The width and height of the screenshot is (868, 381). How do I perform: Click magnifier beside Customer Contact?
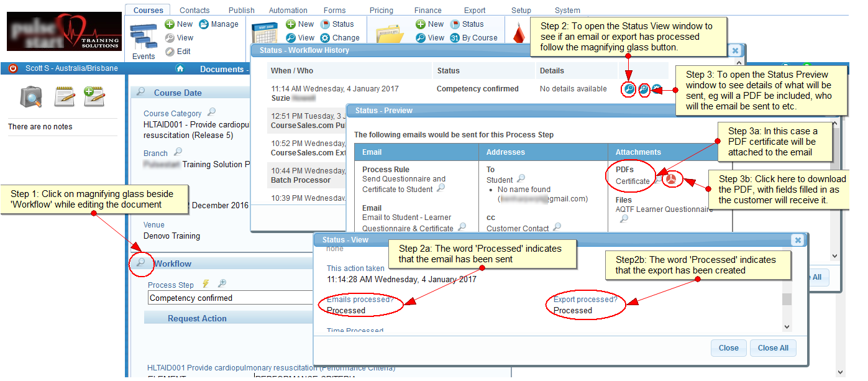pos(557,227)
